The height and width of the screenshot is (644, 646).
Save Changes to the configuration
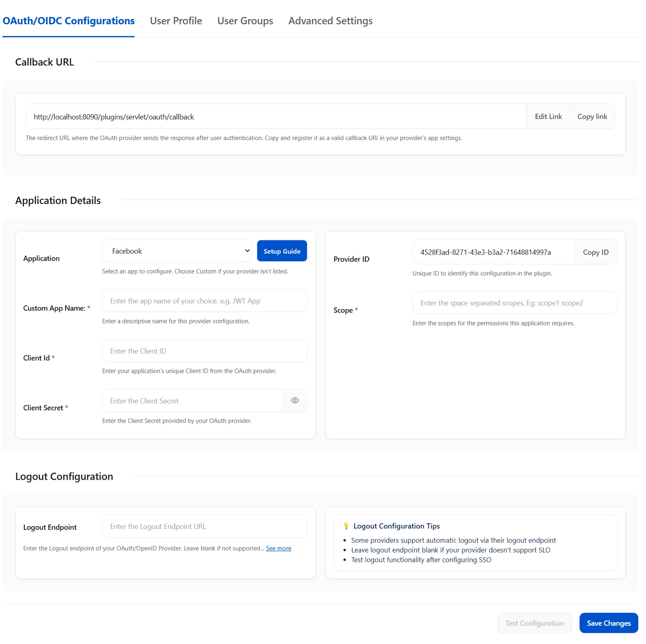point(609,623)
